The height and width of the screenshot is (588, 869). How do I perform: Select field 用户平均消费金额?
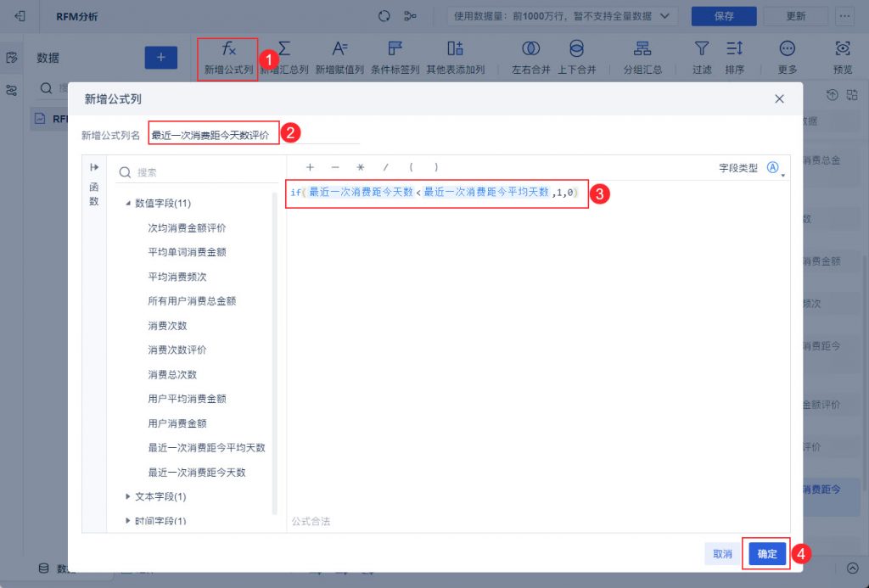point(187,399)
